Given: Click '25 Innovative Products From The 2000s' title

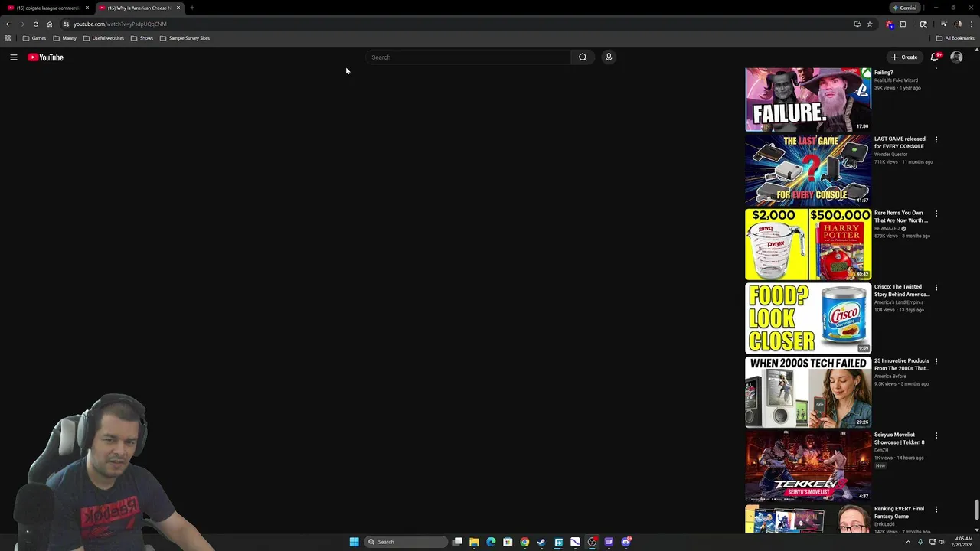Looking at the screenshot, I should pos(901,364).
